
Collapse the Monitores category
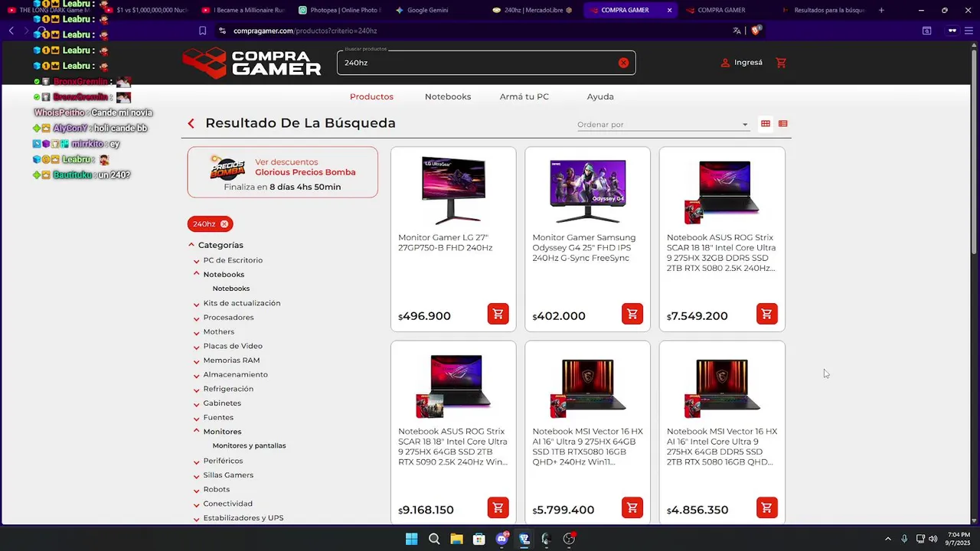[x=197, y=431]
